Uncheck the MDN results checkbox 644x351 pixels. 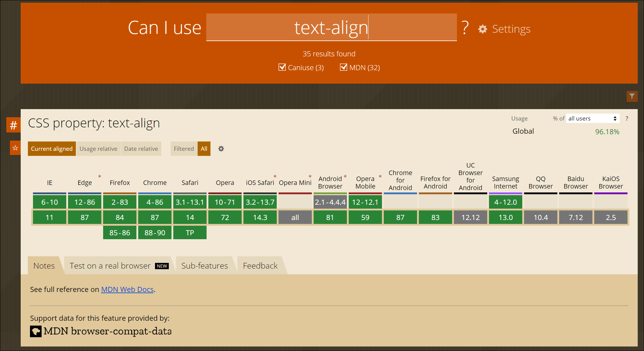pyautogui.click(x=343, y=67)
